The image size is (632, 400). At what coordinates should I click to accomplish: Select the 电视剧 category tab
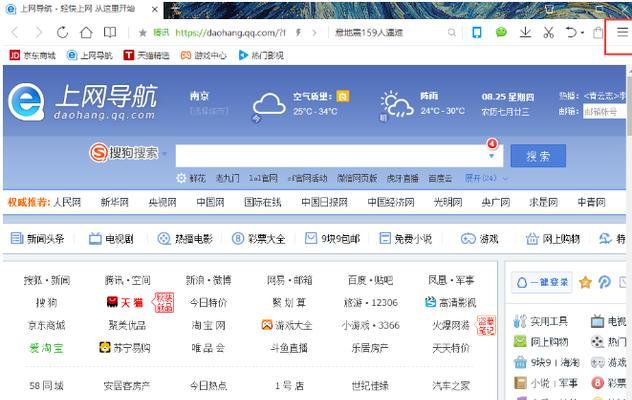111,239
